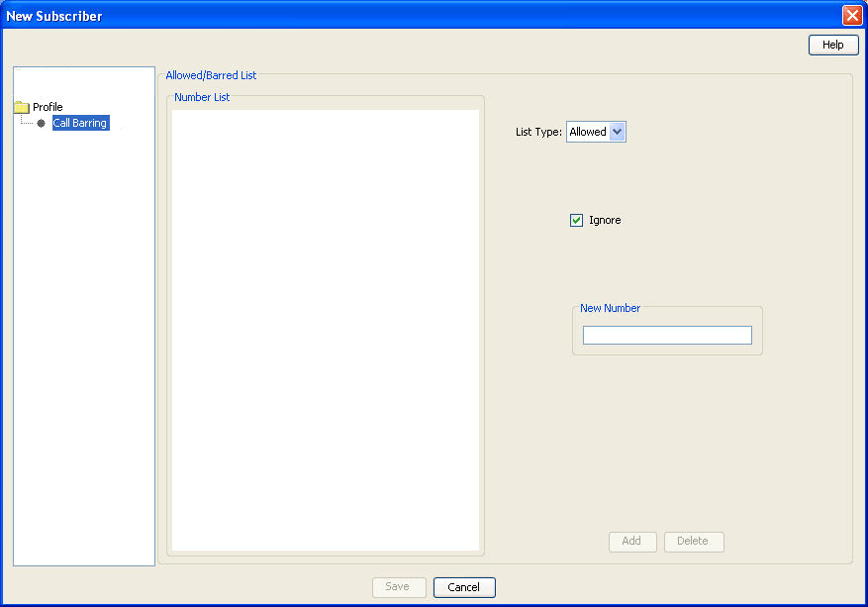Image resolution: width=868 pixels, height=607 pixels.
Task: Uncheck the Ignore checkbox
Action: pyautogui.click(x=576, y=221)
